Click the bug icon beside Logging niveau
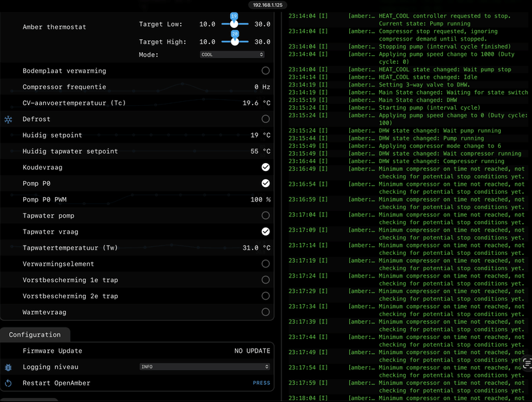The width and height of the screenshot is (532, 402). (x=9, y=367)
